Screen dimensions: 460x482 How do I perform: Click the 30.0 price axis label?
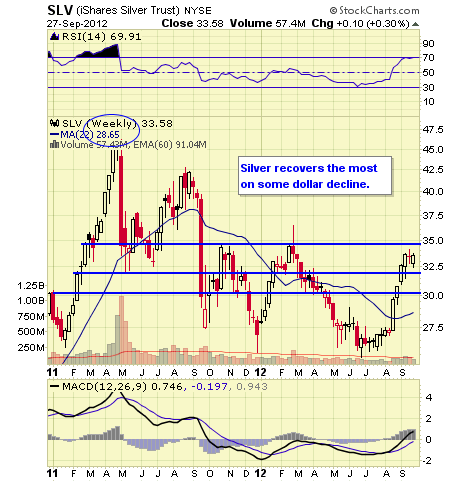[x=433, y=295]
